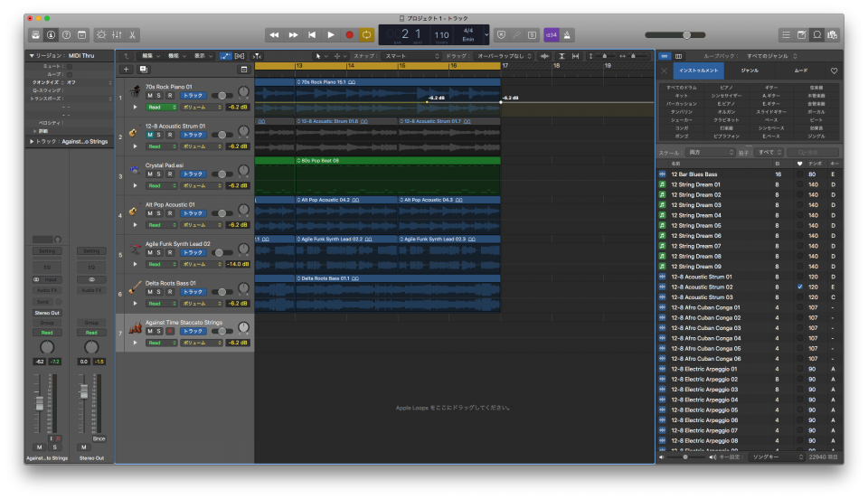The image size is (868, 499).
Task: Open the スマート snap dropdown
Action: (x=411, y=56)
